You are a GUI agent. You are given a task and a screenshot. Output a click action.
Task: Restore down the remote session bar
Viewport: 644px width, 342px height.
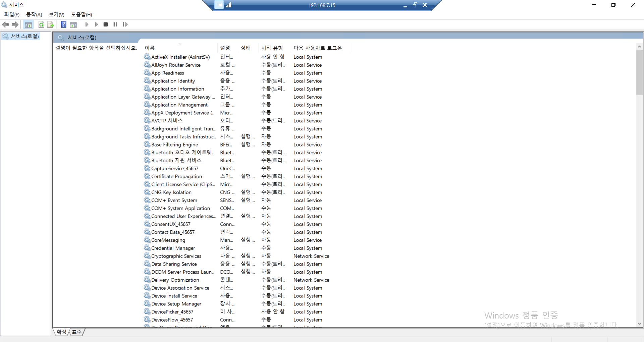click(415, 5)
